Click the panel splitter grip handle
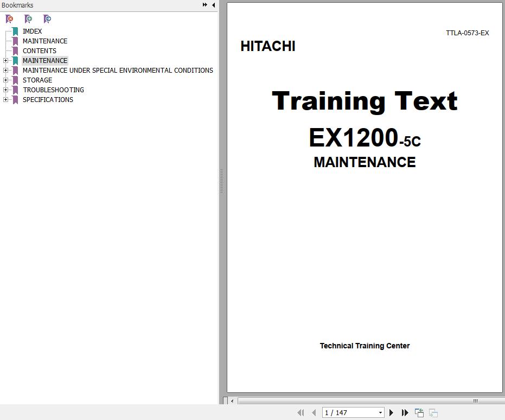505x420 pixels. pos(221,181)
